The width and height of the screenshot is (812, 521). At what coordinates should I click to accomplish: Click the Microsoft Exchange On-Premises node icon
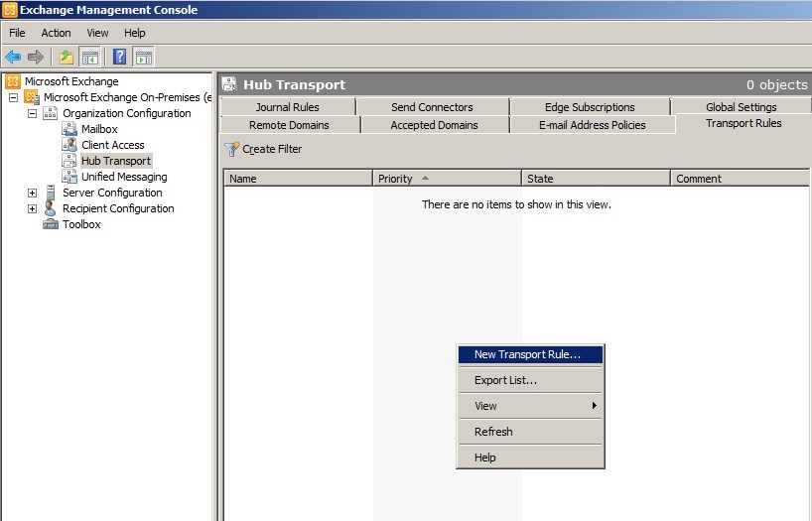pos(32,97)
